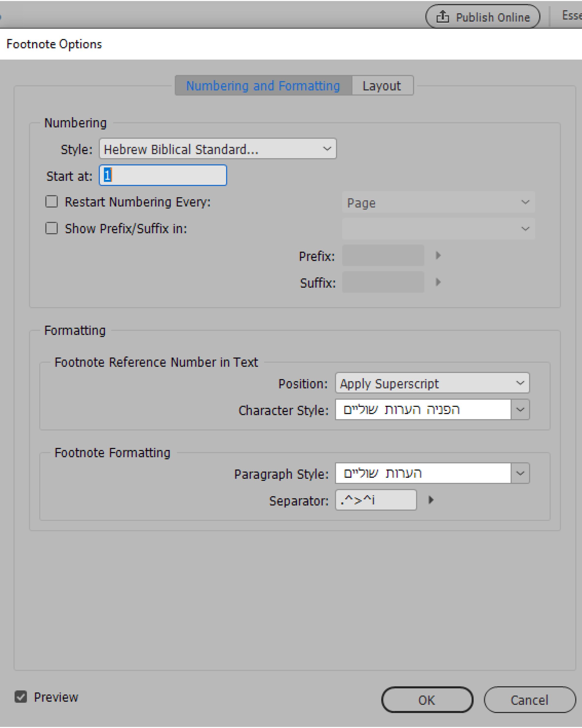This screenshot has height=728, width=582.
Task: Click the Separator text field
Action: point(376,500)
